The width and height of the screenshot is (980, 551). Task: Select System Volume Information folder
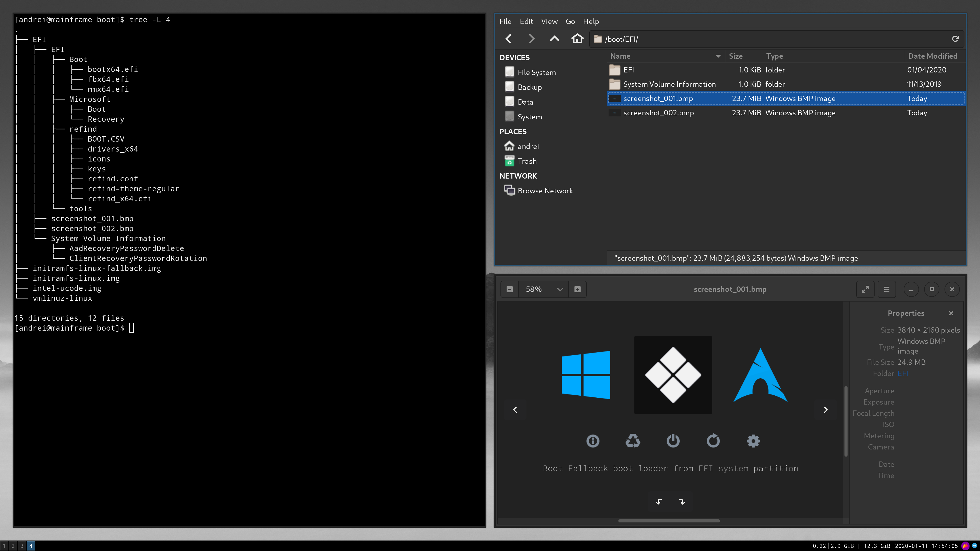coord(786,84)
